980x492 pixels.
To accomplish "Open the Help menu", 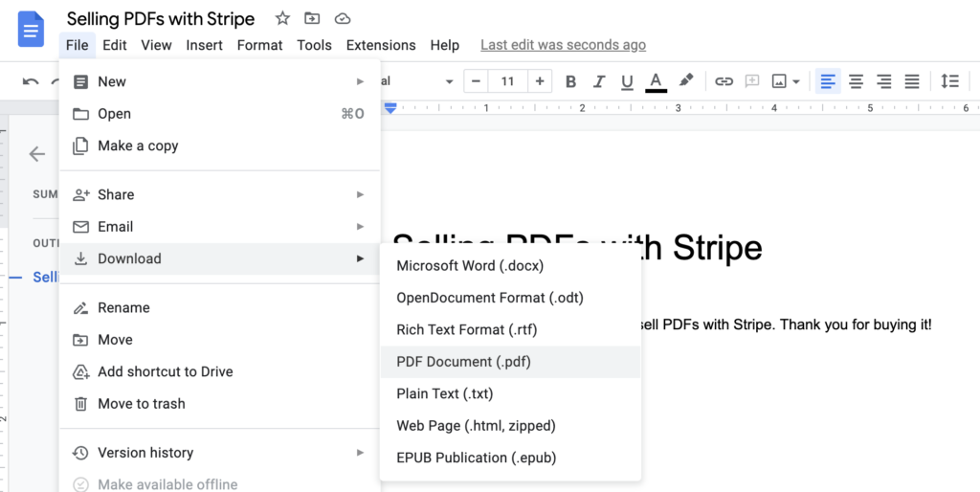I will tap(444, 45).
